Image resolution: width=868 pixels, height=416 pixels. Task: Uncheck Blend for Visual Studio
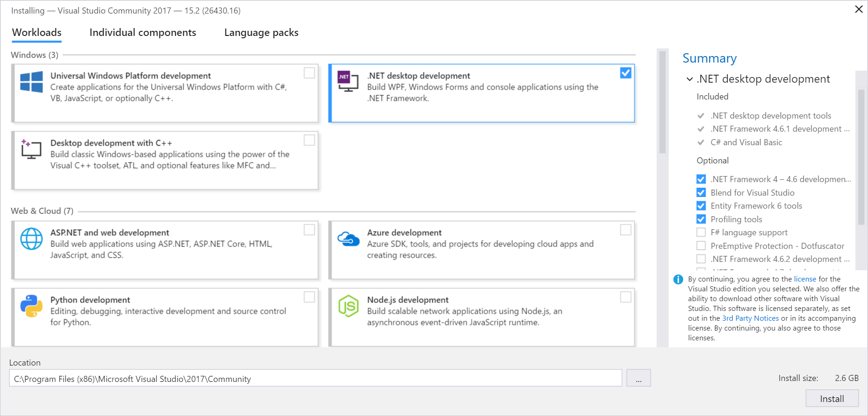[701, 193]
